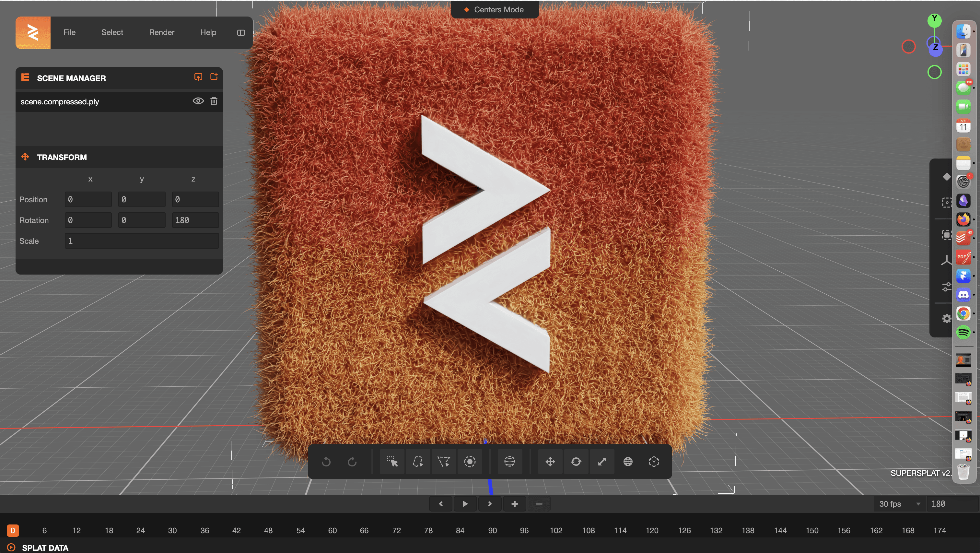Play the timeline animation
The width and height of the screenshot is (980, 553).
point(465,504)
